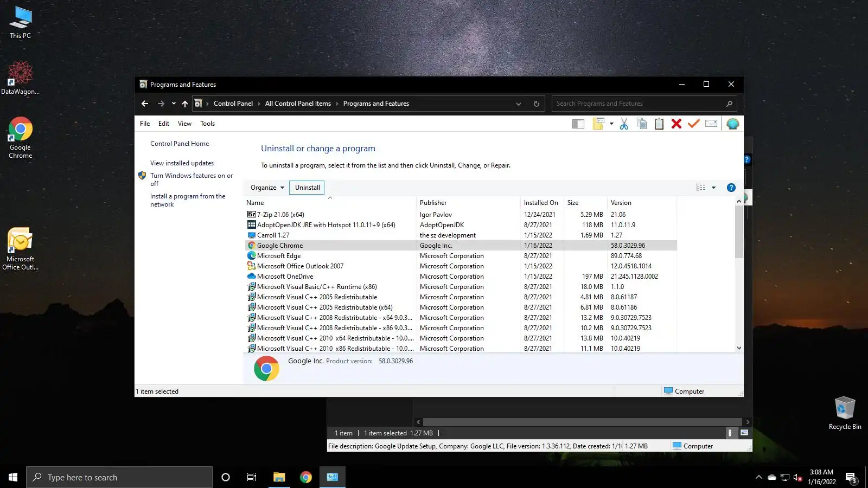868x488 pixels.
Task: Open the File menu
Action: 145,124
